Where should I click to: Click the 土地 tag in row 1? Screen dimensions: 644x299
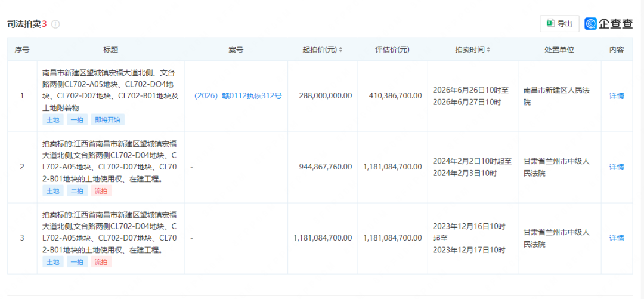tap(53, 120)
